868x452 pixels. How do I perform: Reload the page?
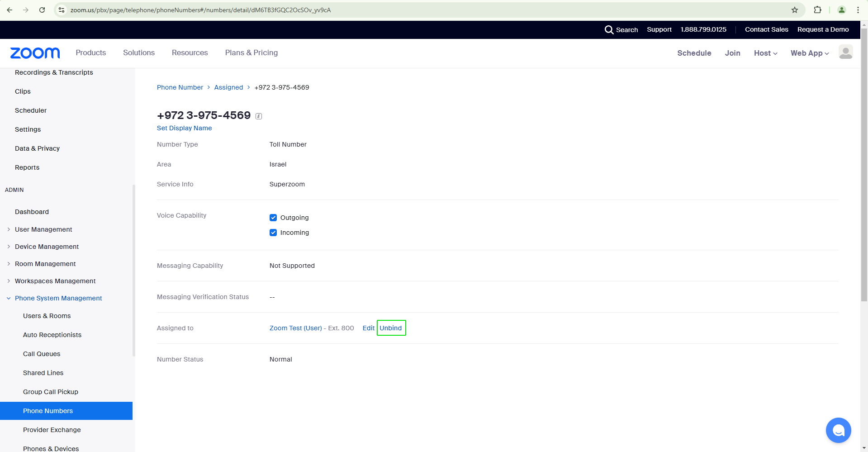(42, 10)
